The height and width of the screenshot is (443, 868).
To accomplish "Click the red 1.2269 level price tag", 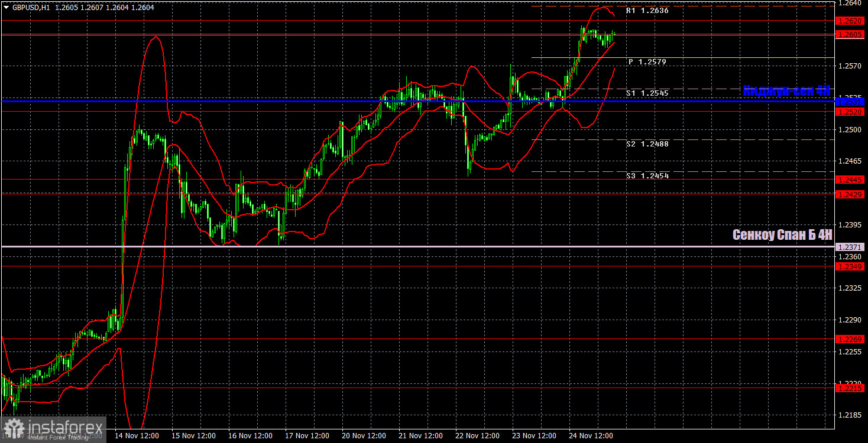I will (851, 339).
